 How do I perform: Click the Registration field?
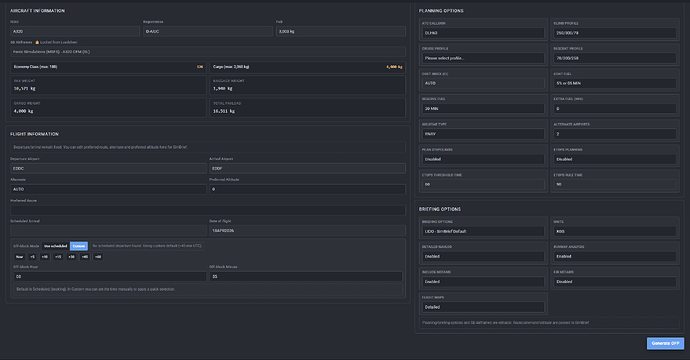tap(208, 32)
